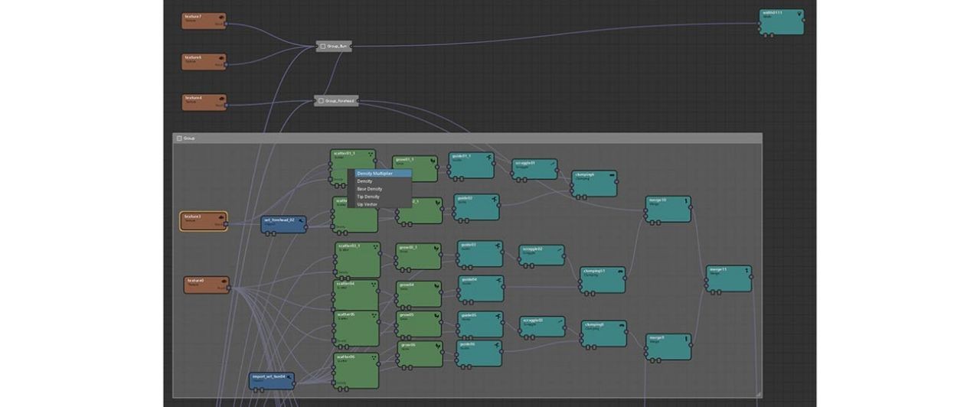This screenshot has width=980, height=407.
Task: Choose Density Multiplier from the popup menu
Action: point(379,174)
